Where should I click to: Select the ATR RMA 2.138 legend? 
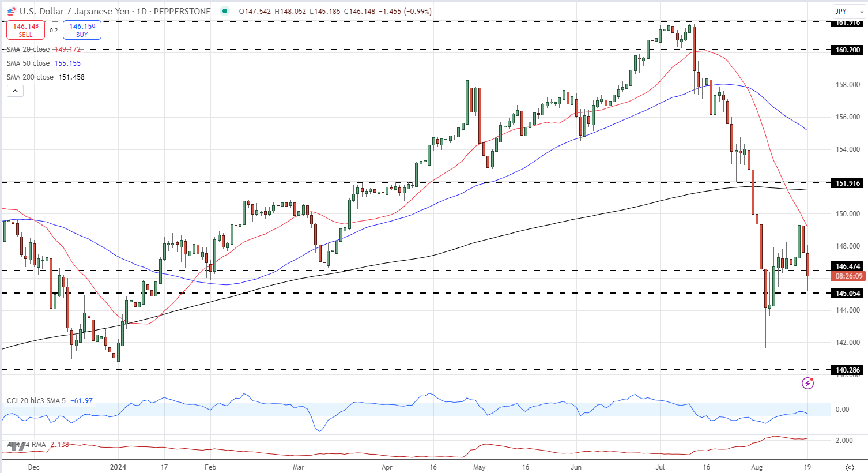pyautogui.click(x=38, y=445)
